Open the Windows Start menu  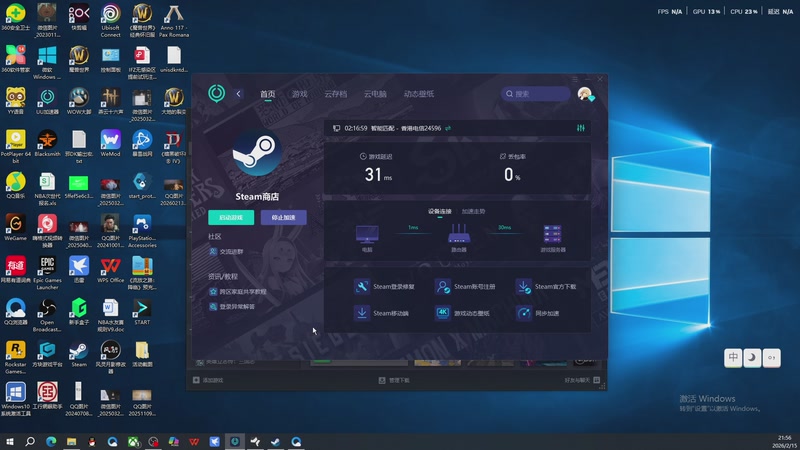click(9, 441)
